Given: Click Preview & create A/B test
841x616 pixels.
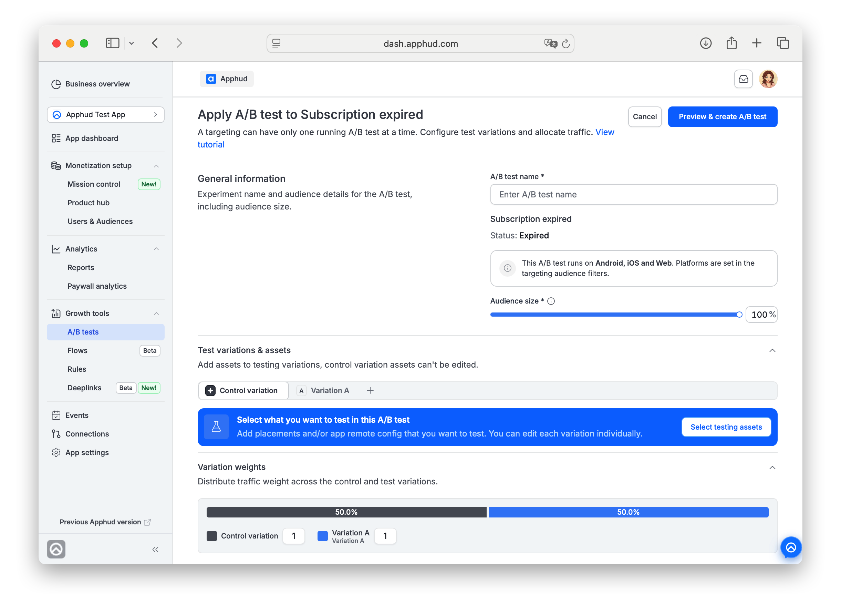Looking at the screenshot, I should pos(722,117).
